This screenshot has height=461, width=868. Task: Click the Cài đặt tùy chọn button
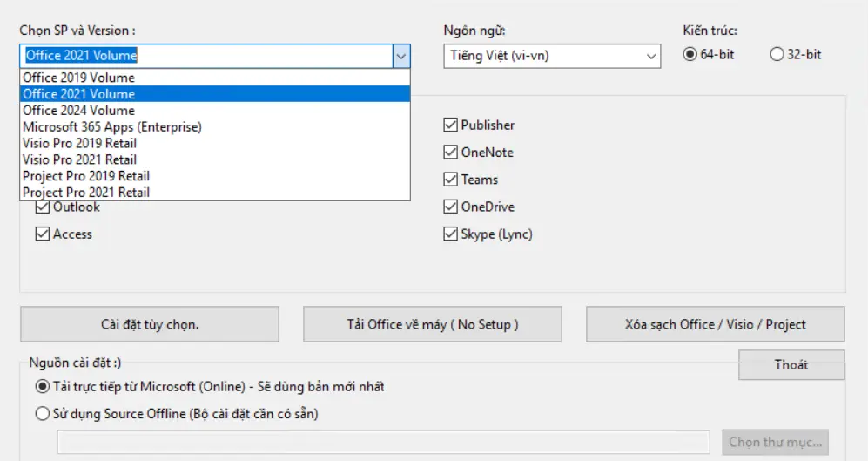(x=150, y=324)
